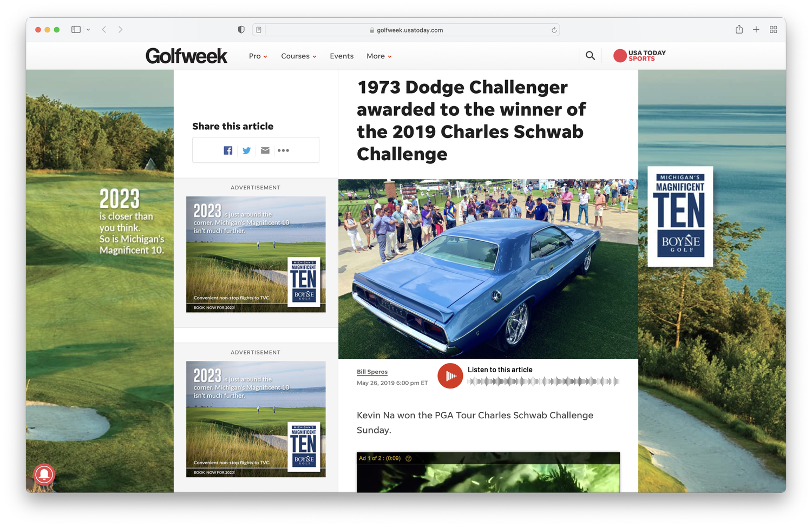Viewport: 812px width, 527px height.
Task: Open site search with the magnifier icon
Action: point(590,56)
